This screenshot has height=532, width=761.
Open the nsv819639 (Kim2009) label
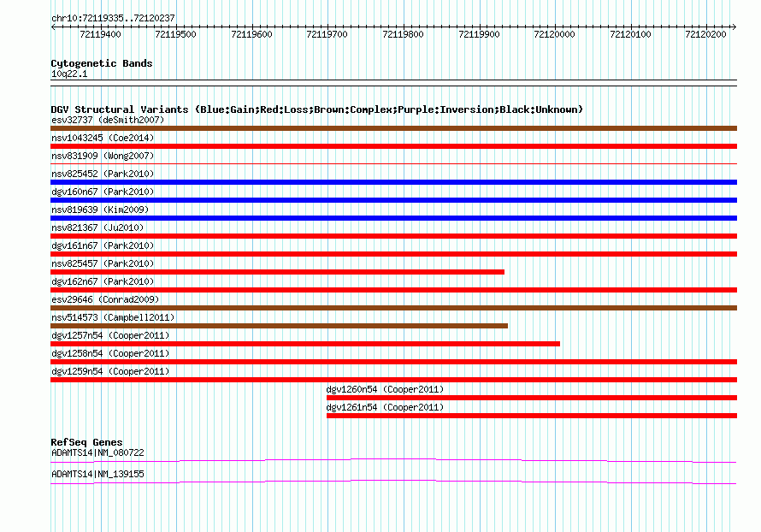[100, 210]
